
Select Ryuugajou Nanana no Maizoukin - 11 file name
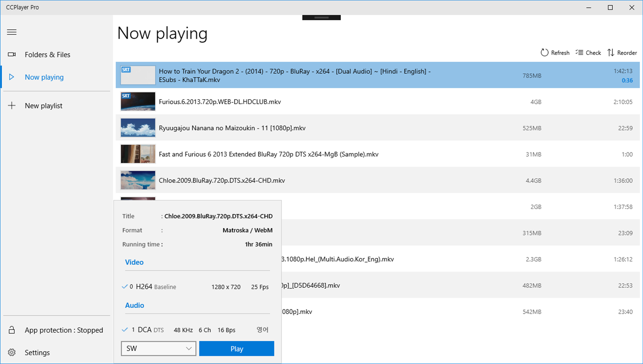(x=232, y=128)
